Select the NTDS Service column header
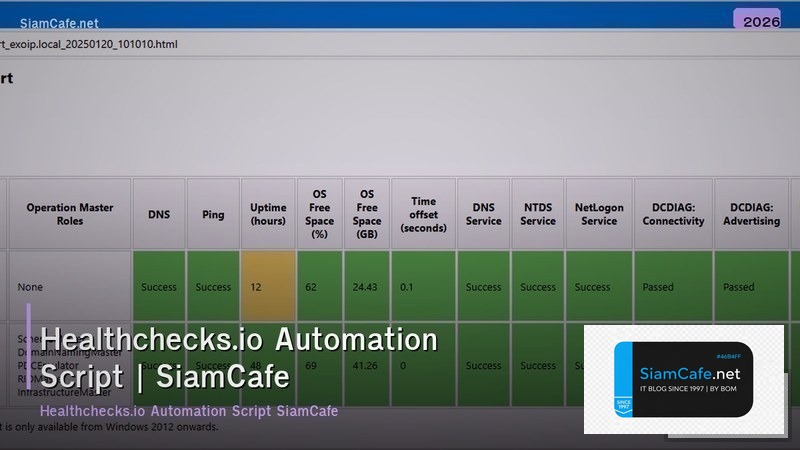 click(x=538, y=214)
